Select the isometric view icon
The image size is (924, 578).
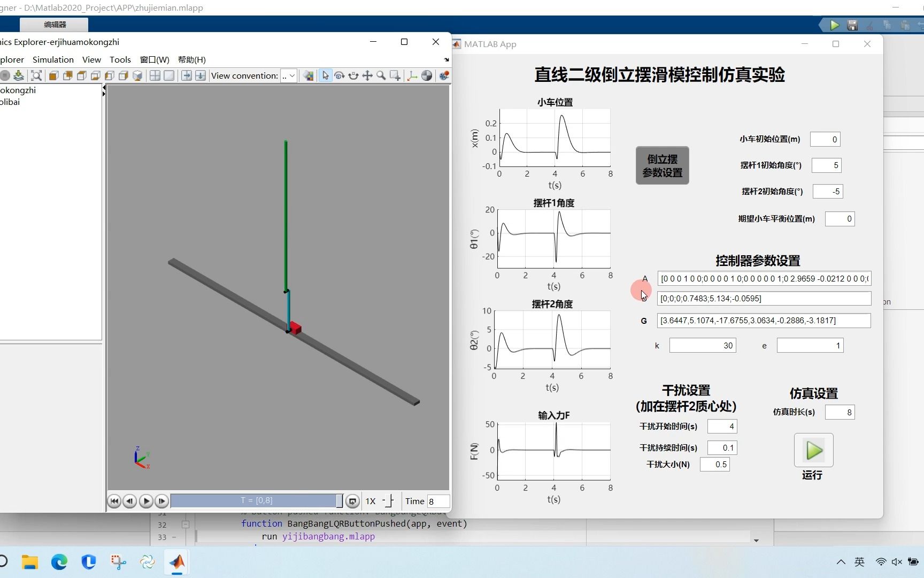pos(137,75)
